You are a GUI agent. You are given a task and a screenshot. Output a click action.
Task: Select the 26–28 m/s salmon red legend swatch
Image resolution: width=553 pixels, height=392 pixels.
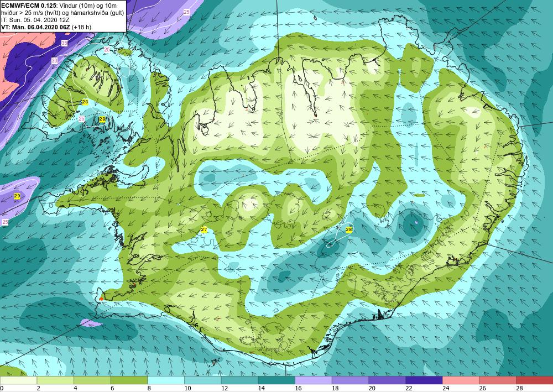[x=497, y=380]
